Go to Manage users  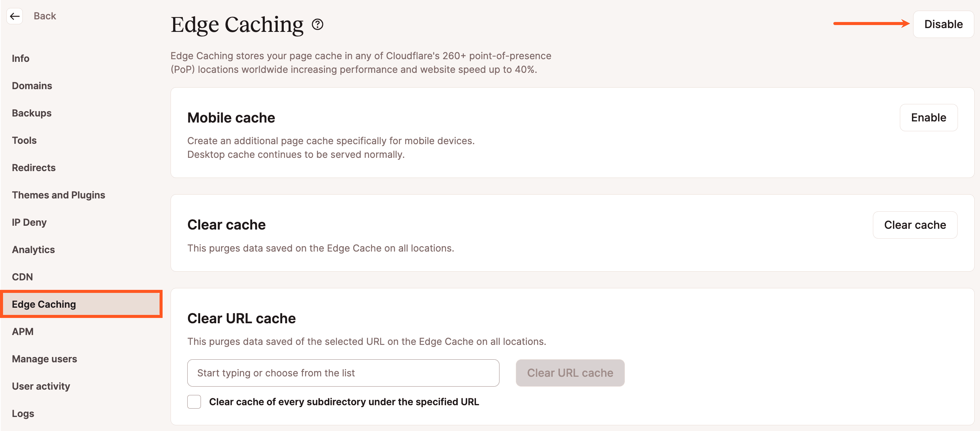(44, 359)
